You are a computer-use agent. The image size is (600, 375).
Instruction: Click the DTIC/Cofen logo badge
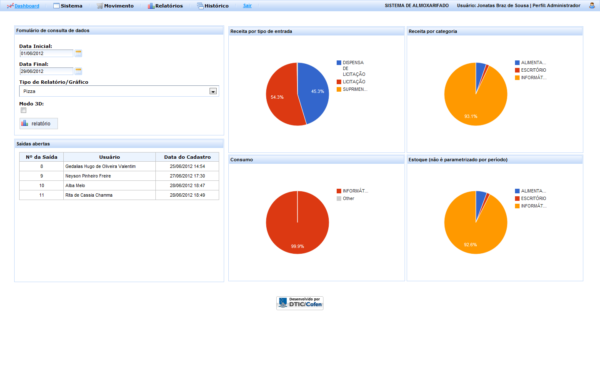coord(300,303)
